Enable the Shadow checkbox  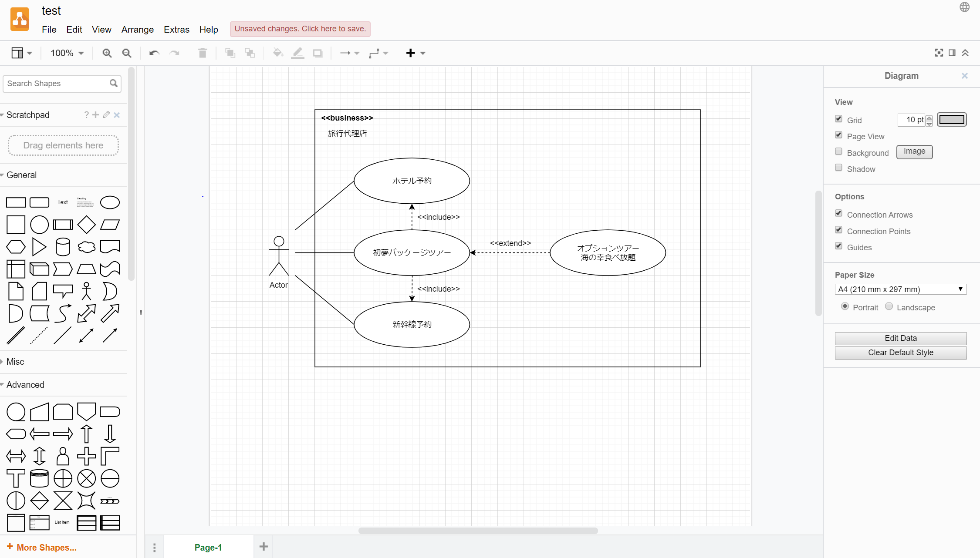pyautogui.click(x=838, y=168)
